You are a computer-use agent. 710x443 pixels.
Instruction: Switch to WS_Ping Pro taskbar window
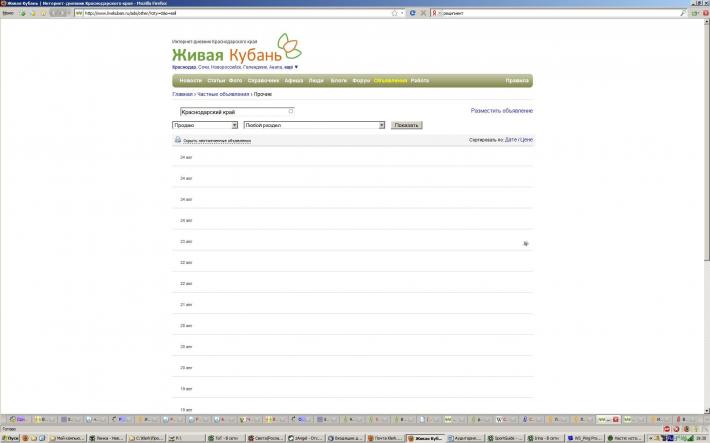[x=585, y=438]
